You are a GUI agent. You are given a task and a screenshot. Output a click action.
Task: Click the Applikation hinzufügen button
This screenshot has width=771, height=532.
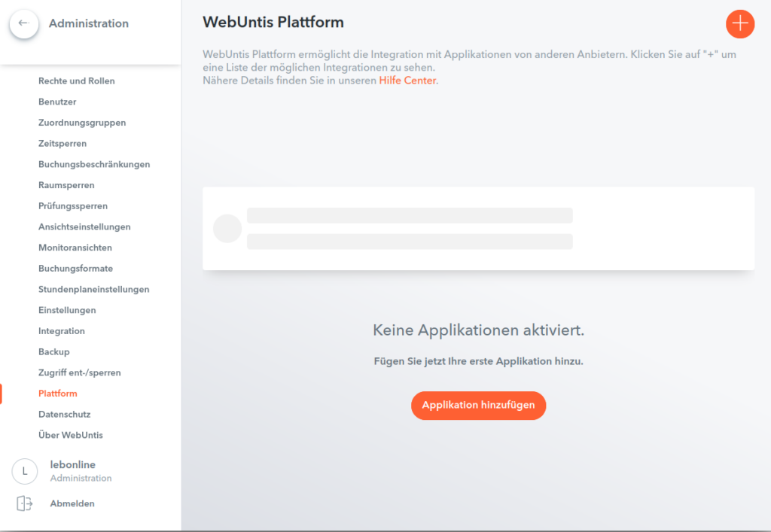[478, 405]
